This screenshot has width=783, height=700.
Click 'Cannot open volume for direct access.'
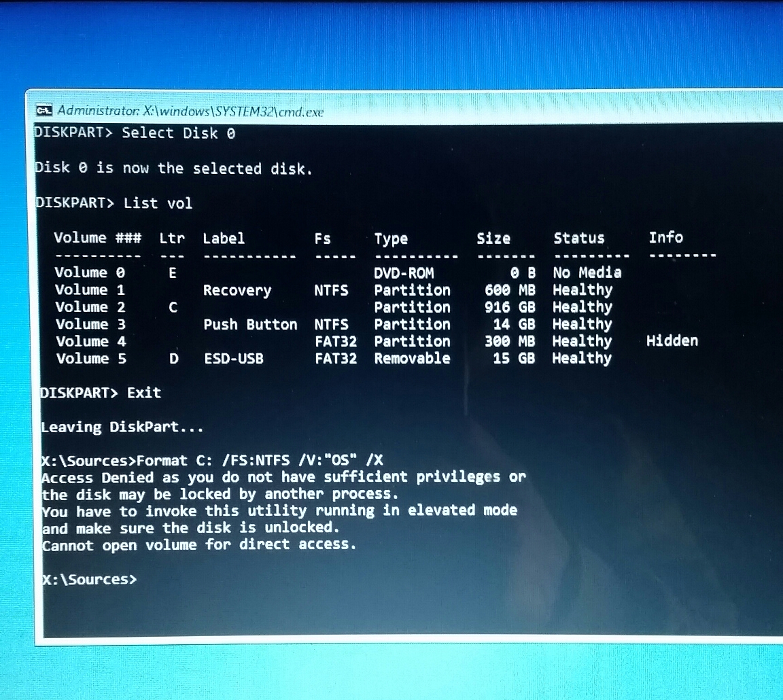pos(199,544)
